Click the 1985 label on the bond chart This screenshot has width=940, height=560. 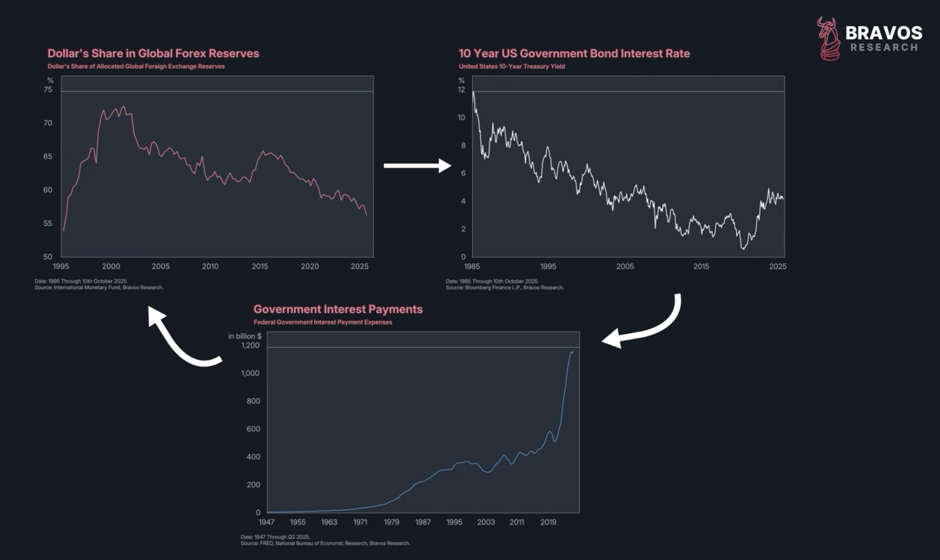point(472,267)
